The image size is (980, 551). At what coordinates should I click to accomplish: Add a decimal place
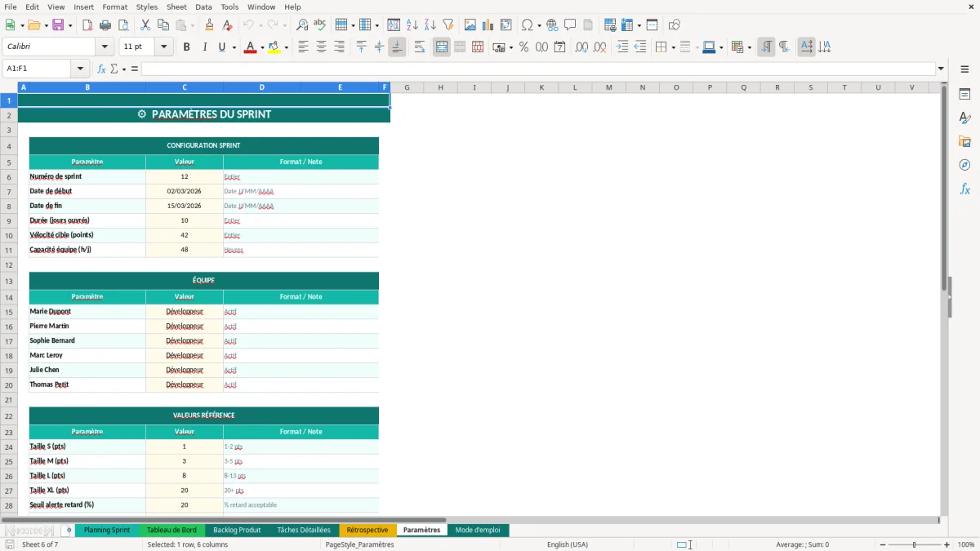[582, 47]
